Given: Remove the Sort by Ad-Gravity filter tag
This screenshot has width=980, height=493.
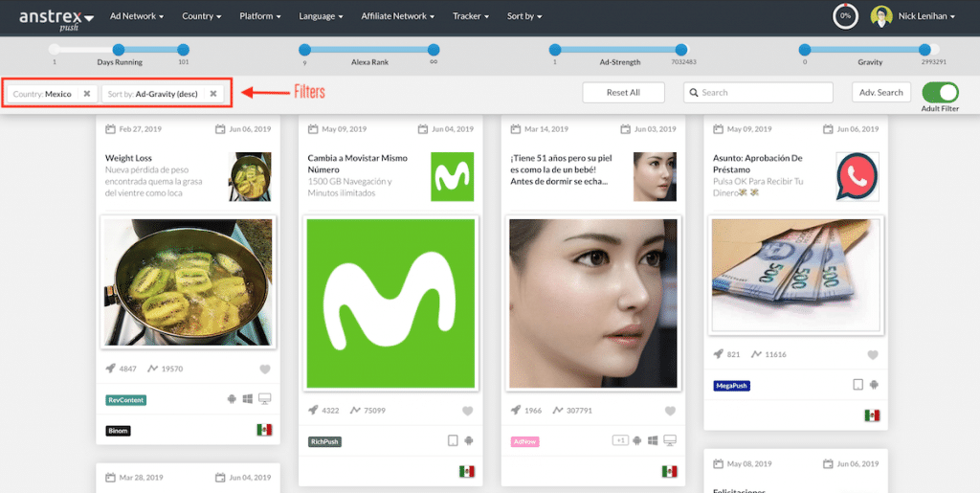Looking at the screenshot, I should pos(213,94).
